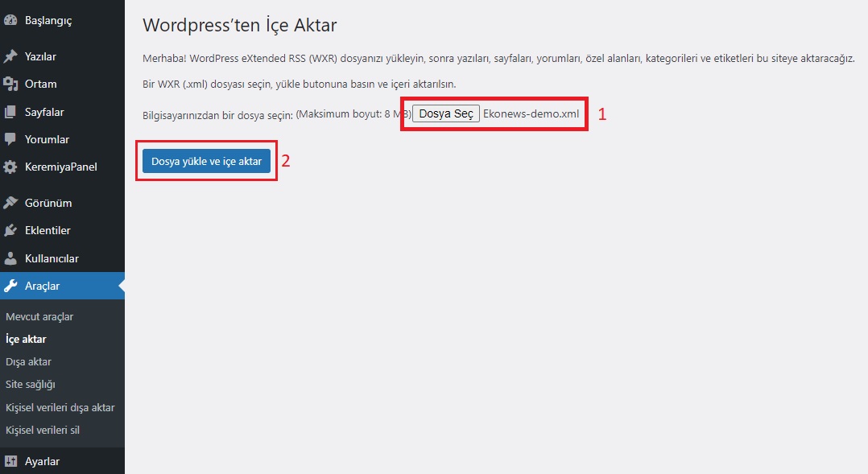Viewport: 868px width, 474px height.
Task: Select the Kişisel verileri sil submenu item
Action: click(x=43, y=431)
